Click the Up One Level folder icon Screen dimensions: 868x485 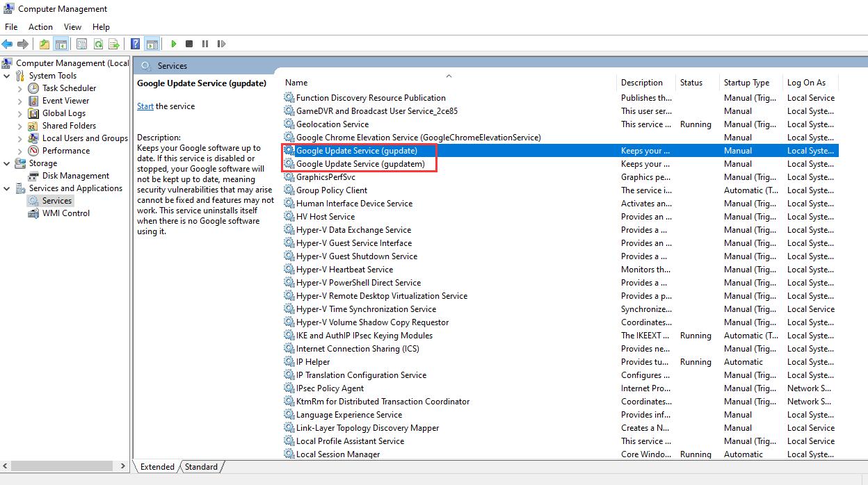click(x=45, y=44)
